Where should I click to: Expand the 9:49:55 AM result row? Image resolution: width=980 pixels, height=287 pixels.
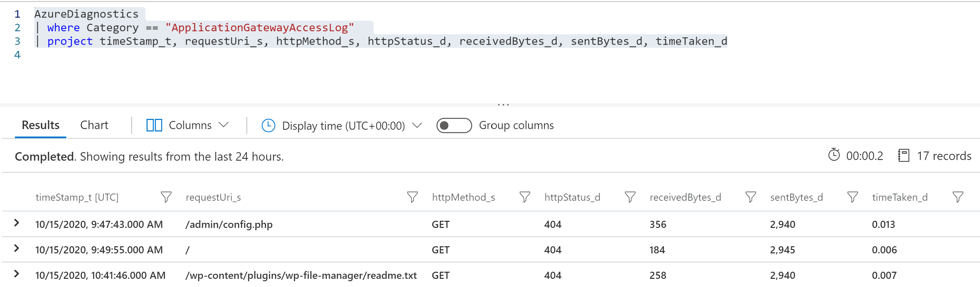(x=16, y=249)
